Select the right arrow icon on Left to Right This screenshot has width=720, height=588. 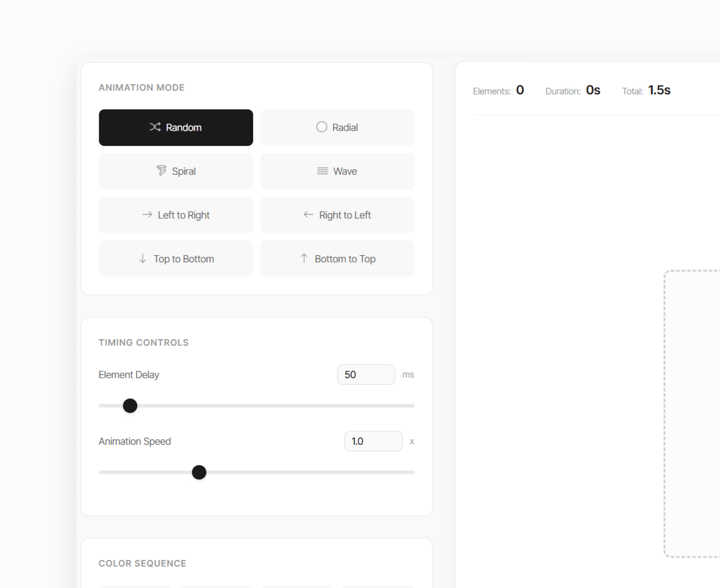tap(148, 215)
